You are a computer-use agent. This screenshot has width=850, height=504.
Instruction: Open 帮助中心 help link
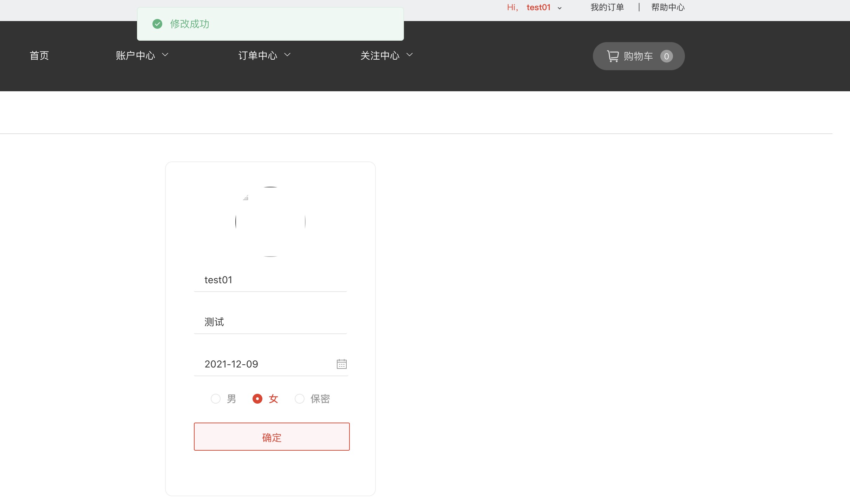[x=668, y=7]
